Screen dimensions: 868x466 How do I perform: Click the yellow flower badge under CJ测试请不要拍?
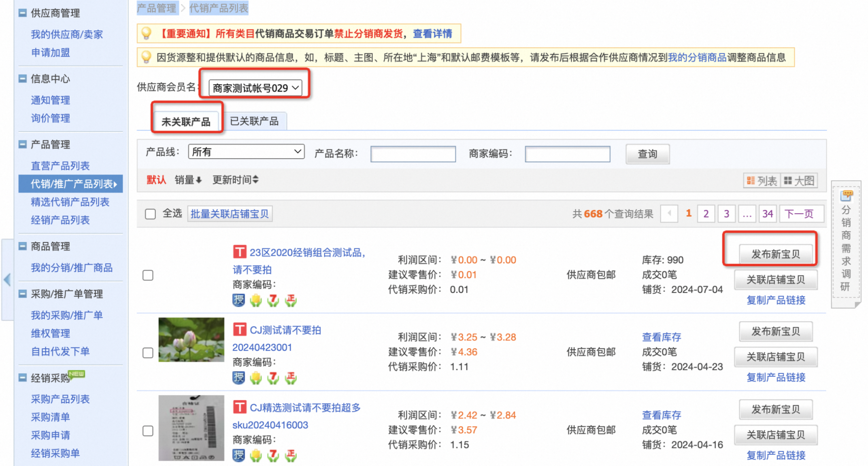point(256,377)
